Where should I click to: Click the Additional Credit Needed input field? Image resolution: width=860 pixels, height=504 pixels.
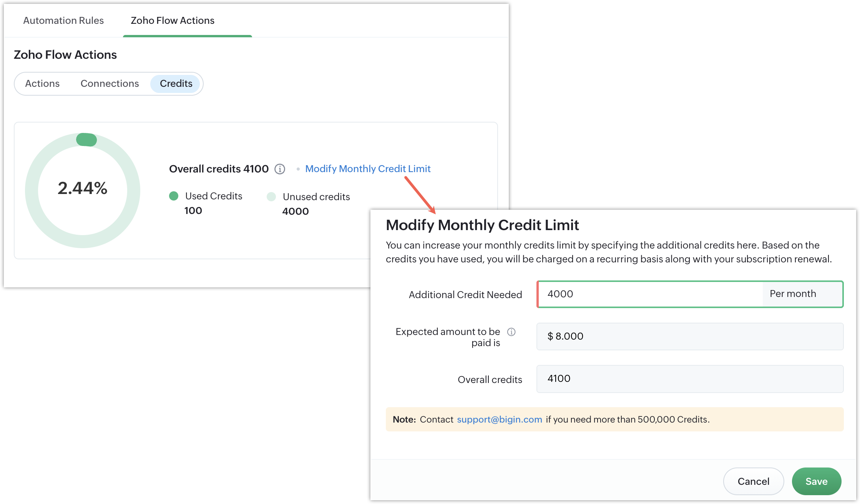click(x=649, y=294)
